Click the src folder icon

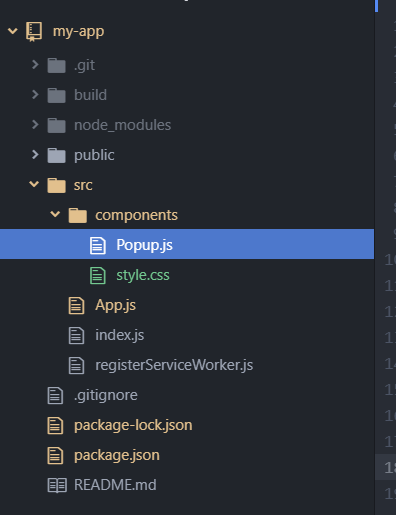(x=56, y=185)
